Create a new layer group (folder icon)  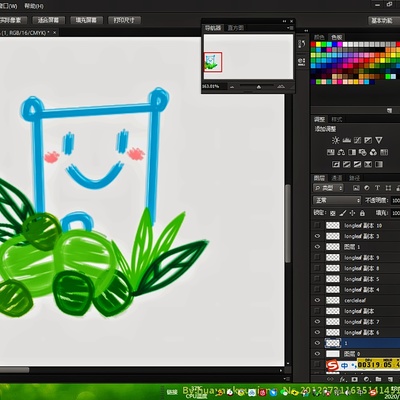(378, 379)
